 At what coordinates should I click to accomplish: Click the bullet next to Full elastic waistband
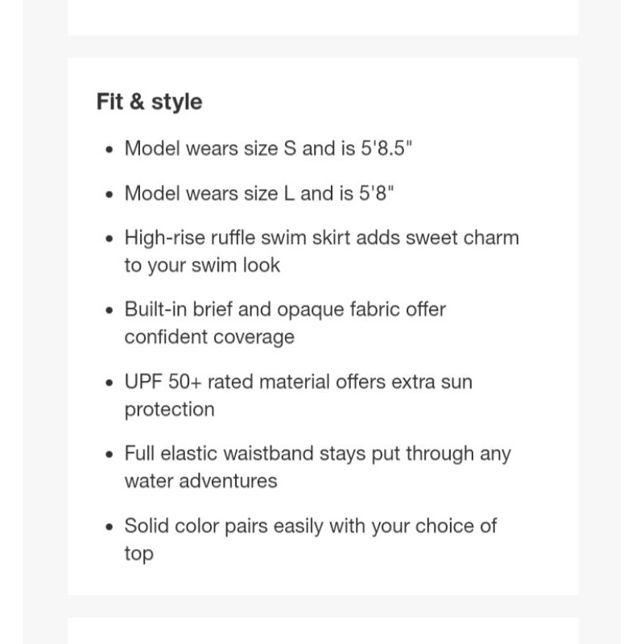tap(109, 455)
